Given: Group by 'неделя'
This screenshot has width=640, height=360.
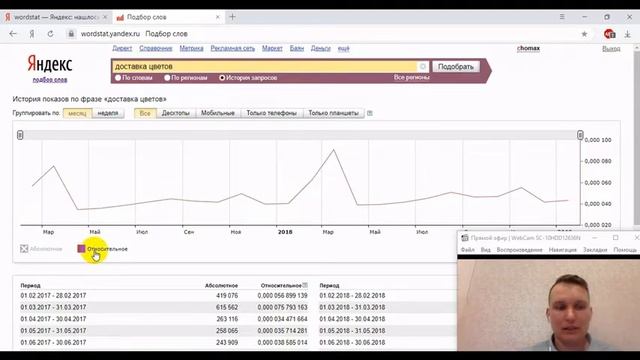Looking at the screenshot, I should tap(108, 113).
